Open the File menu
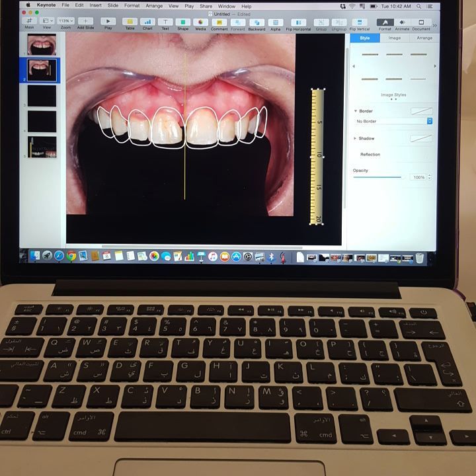476x476 pixels. (x=65, y=5)
